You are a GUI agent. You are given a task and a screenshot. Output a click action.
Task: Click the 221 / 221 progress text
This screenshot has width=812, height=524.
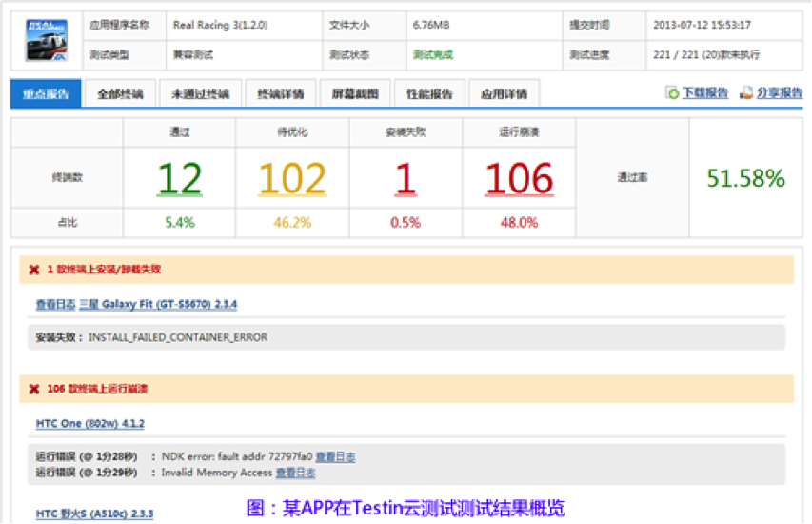tap(706, 55)
